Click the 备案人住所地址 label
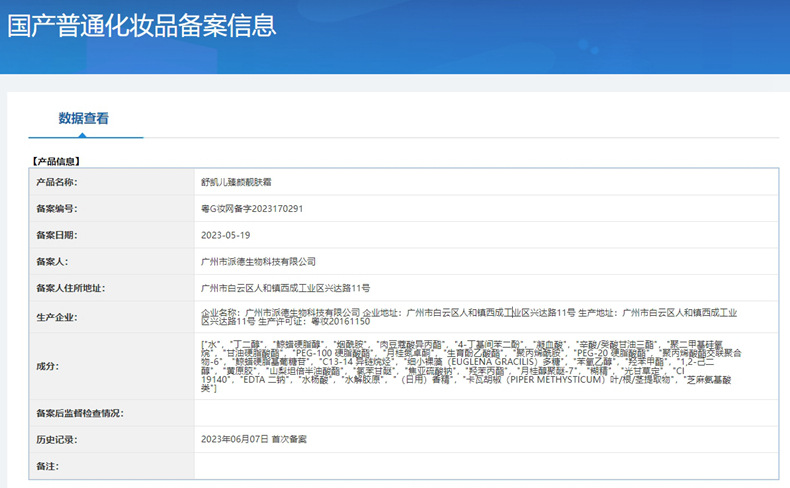Image resolution: width=790 pixels, height=488 pixels. click(71, 288)
